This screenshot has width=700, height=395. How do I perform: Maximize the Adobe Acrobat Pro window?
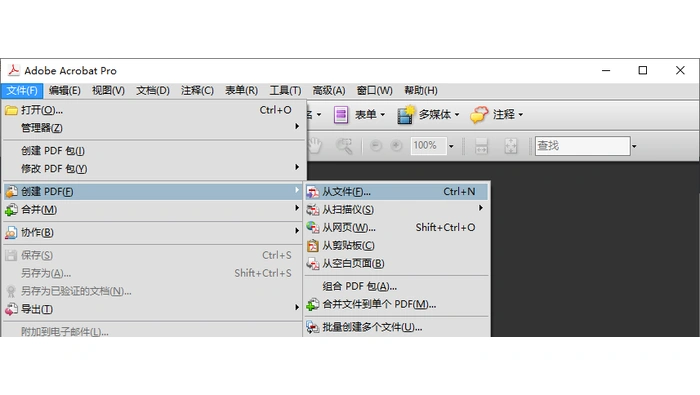(x=643, y=71)
